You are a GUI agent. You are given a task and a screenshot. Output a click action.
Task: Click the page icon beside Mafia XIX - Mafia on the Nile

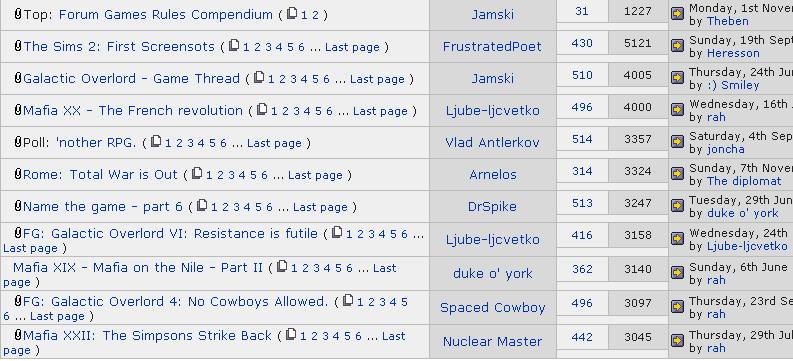pyautogui.click(x=282, y=266)
